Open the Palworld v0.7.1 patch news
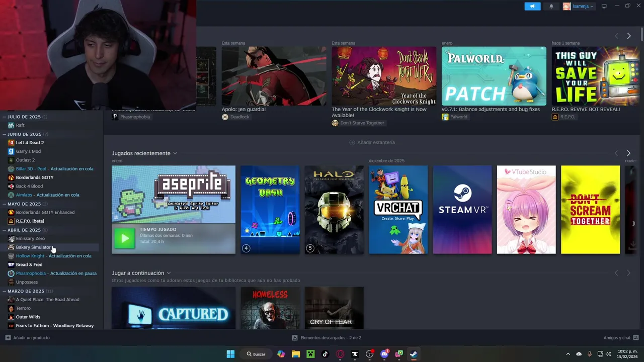Viewport: 644px width, 362px height. [x=494, y=76]
